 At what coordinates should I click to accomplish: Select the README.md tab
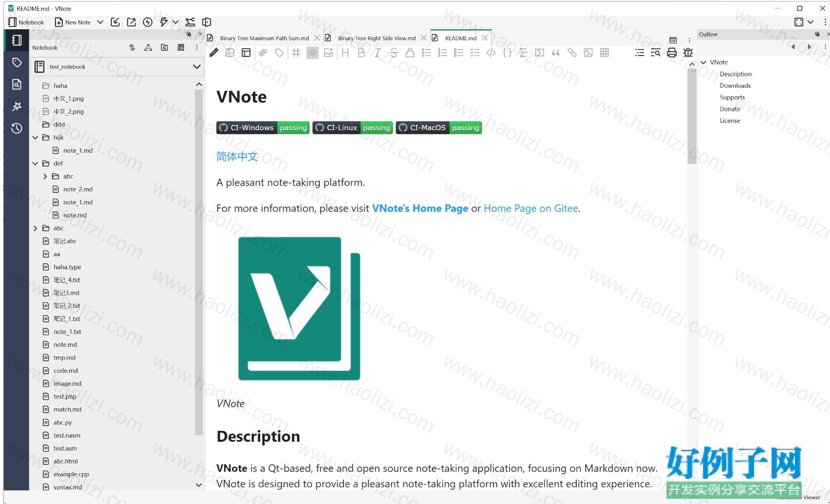[x=461, y=38]
